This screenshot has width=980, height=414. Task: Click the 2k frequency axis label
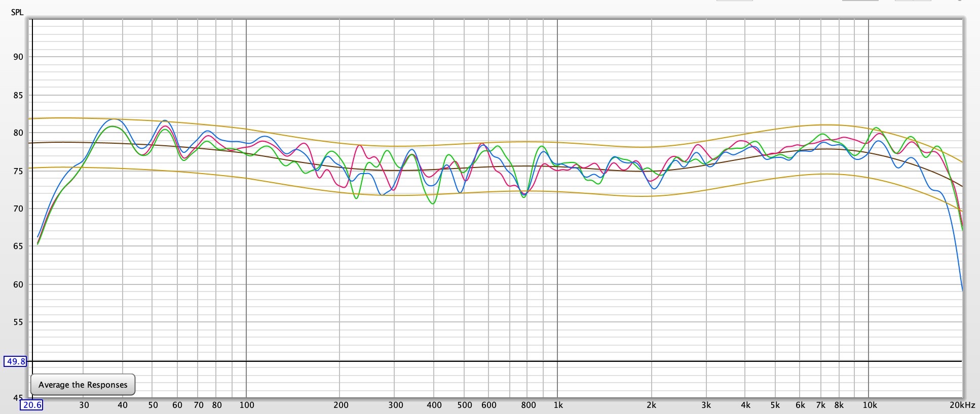pos(652,405)
